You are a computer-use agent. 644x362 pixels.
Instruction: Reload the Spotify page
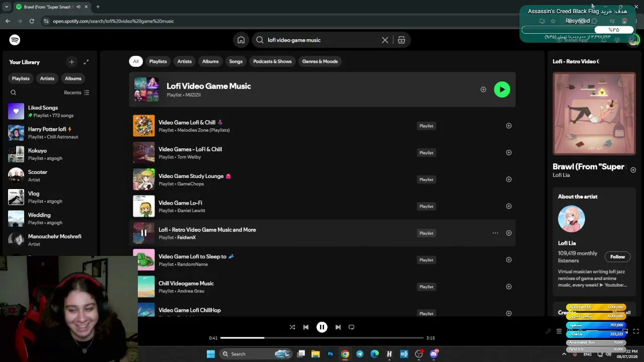pos(32,21)
